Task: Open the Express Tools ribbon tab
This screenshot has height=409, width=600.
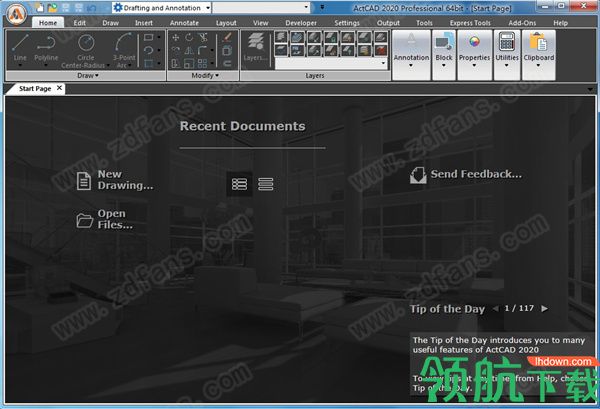Action: [470, 23]
